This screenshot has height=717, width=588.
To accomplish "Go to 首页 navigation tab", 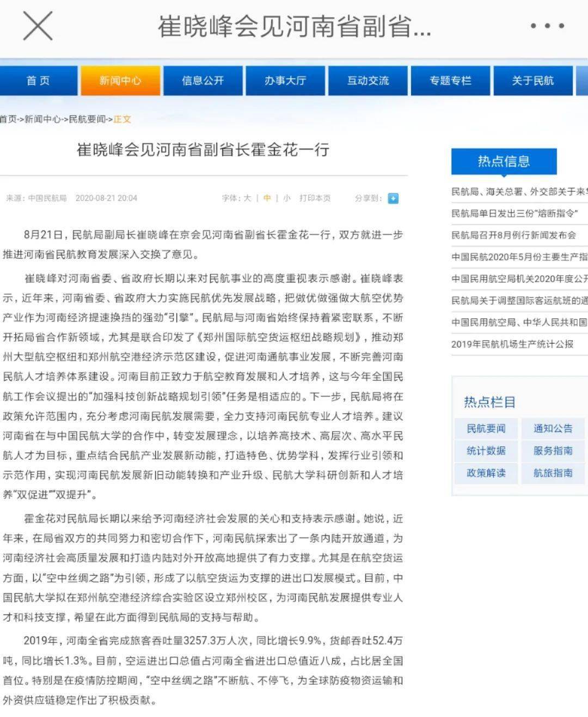I will (x=38, y=81).
